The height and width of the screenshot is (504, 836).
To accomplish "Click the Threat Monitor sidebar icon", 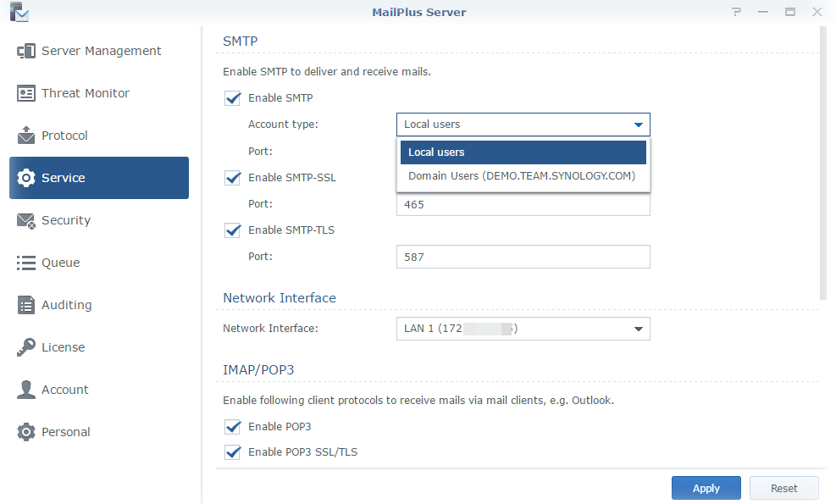I will 26,93.
